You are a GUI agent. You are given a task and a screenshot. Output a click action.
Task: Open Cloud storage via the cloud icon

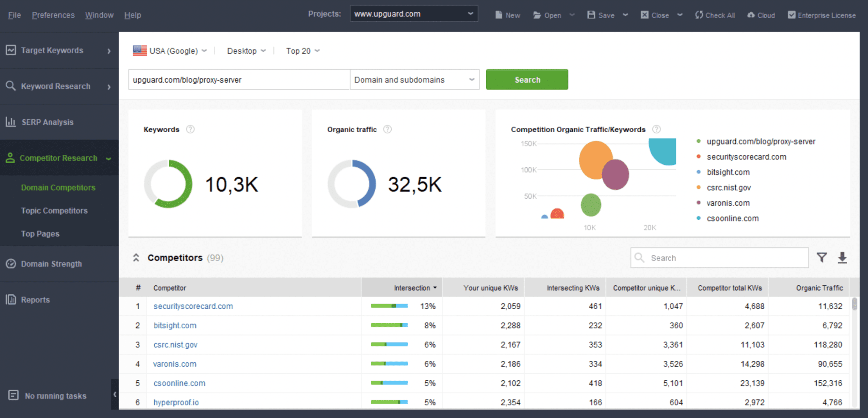pos(750,14)
